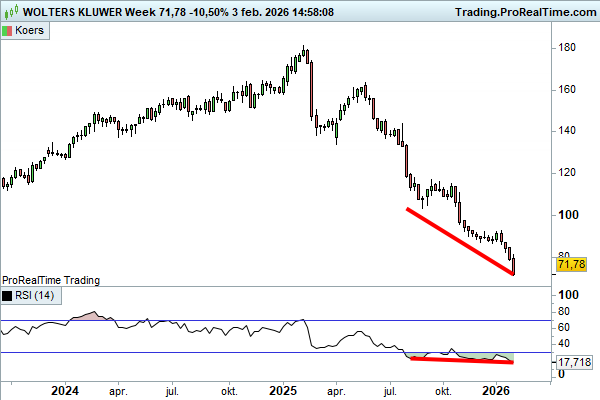Click the black RSI (14) legend swatch
Screen dimensions: 600x400
pos(7,296)
